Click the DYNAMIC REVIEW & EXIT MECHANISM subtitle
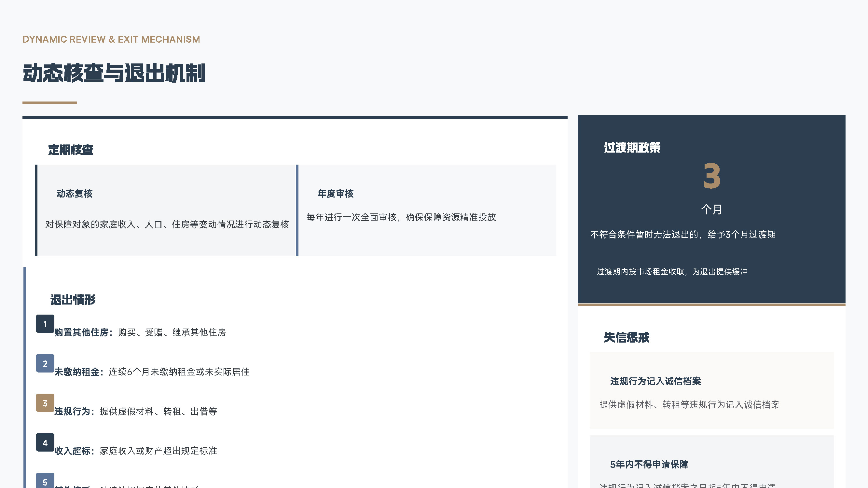 pos(111,39)
